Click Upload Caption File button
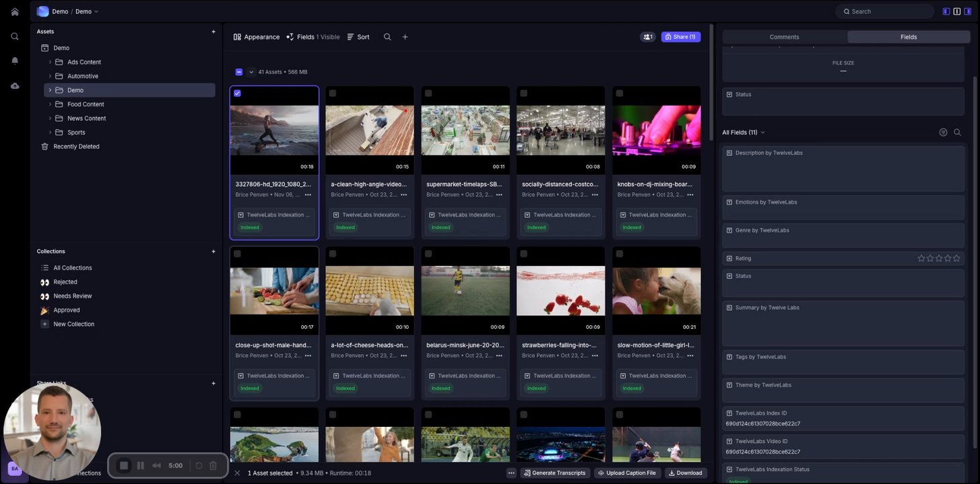980x484 pixels. coord(626,473)
